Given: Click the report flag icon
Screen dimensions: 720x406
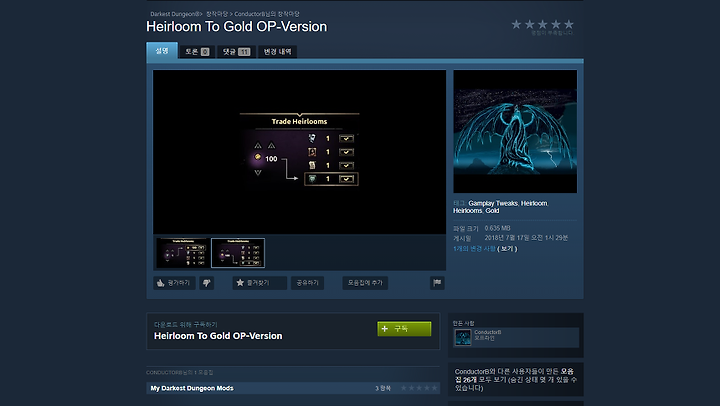Looking at the screenshot, I should point(437,283).
